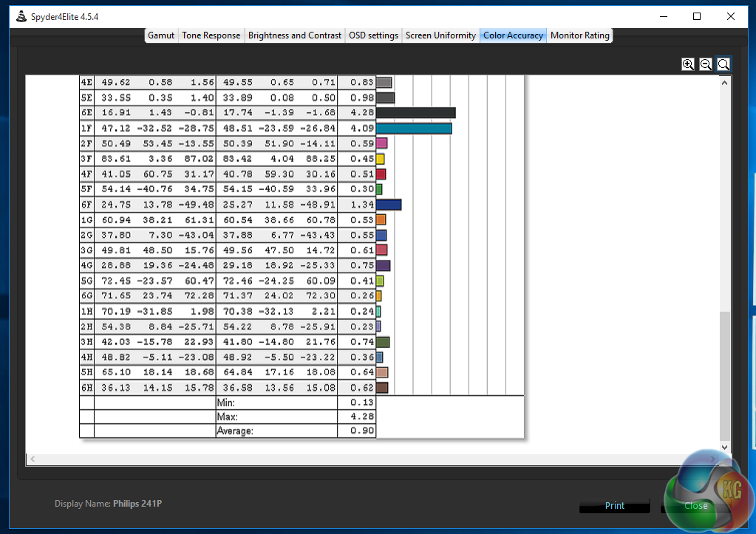Open the Tone Response tab
The width and height of the screenshot is (756, 534).
point(211,35)
